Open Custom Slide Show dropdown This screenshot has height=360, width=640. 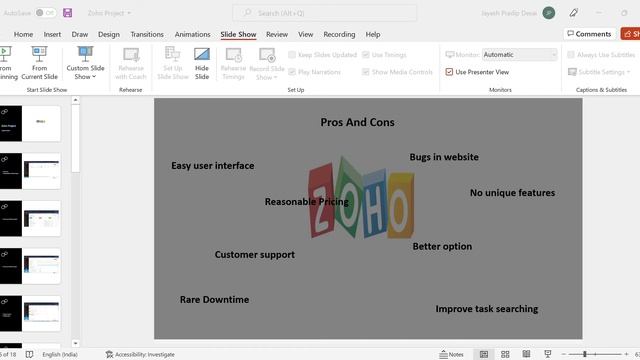(x=85, y=63)
